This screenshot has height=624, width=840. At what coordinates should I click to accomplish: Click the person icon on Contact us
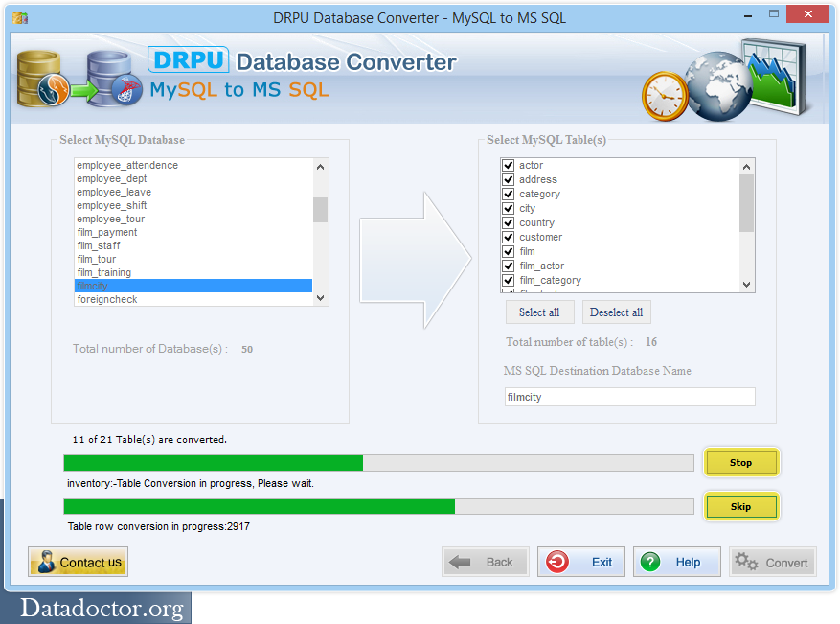tap(46, 562)
